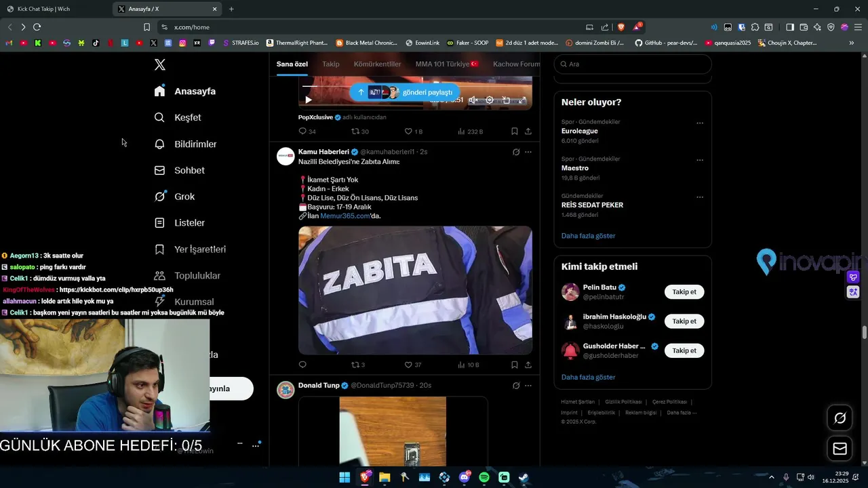This screenshot has height=488, width=868.
Task: Open Keşfet search page in sidebar
Action: [x=178, y=117]
